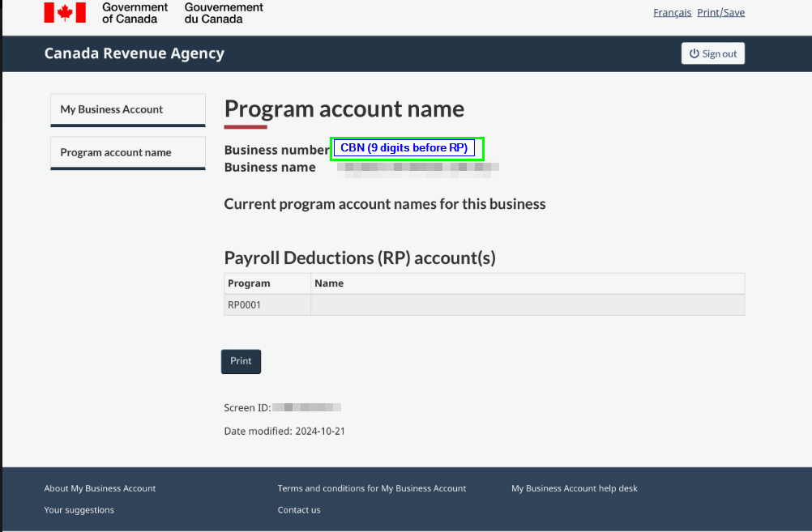Open Terms and conditions for My Business Account
Image resolution: width=812 pixels, height=532 pixels.
pyautogui.click(x=371, y=488)
